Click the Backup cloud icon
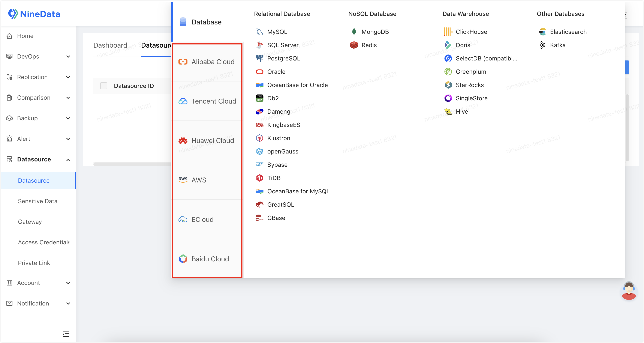This screenshot has height=343, width=644. [x=9, y=118]
